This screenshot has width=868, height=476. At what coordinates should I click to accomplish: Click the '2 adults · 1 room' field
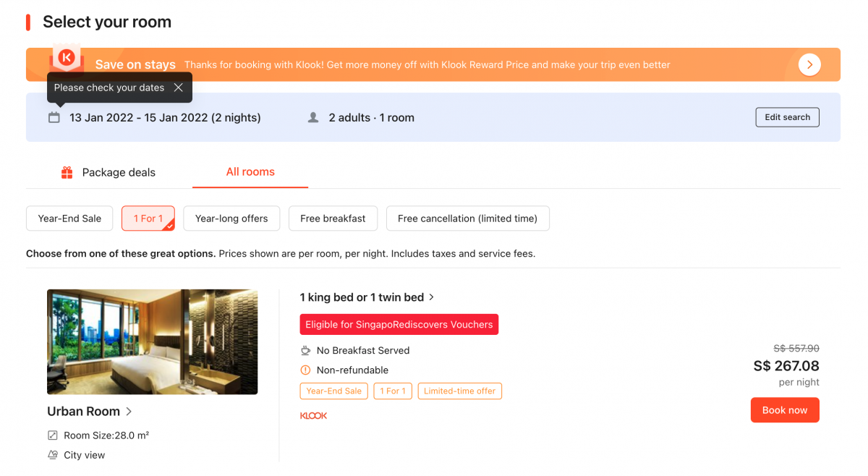pos(372,117)
